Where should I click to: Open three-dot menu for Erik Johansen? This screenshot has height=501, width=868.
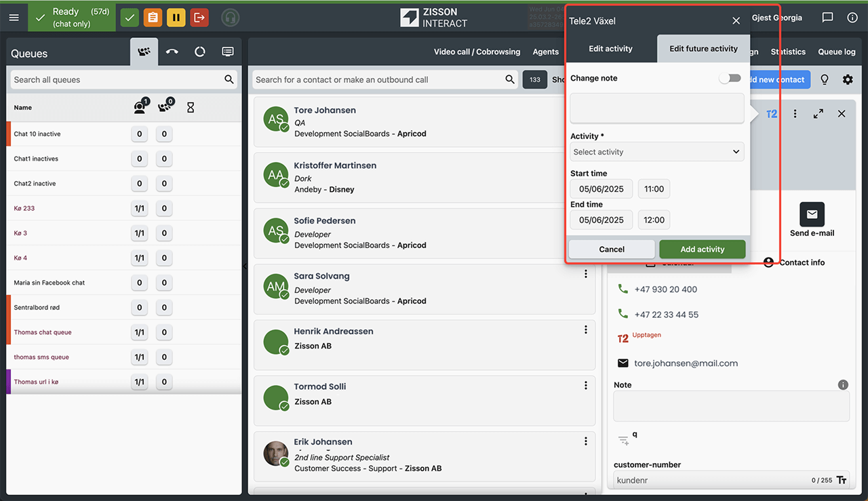tap(586, 441)
